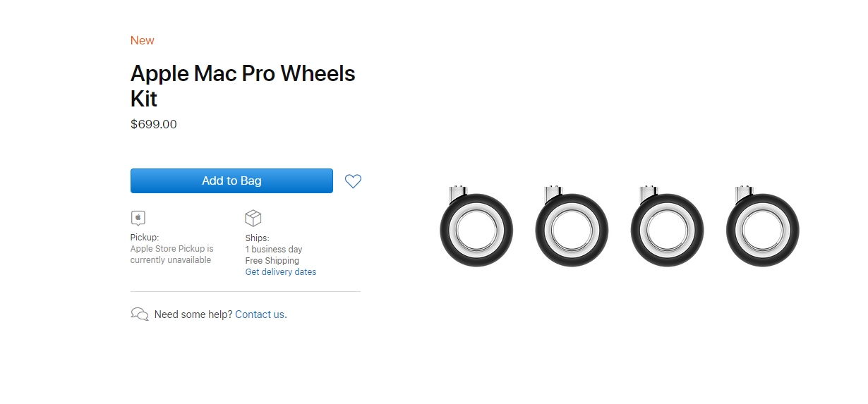Click the Free Shipping text
Image resolution: width=868 pixels, height=404 pixels.
tap(272, 261)
